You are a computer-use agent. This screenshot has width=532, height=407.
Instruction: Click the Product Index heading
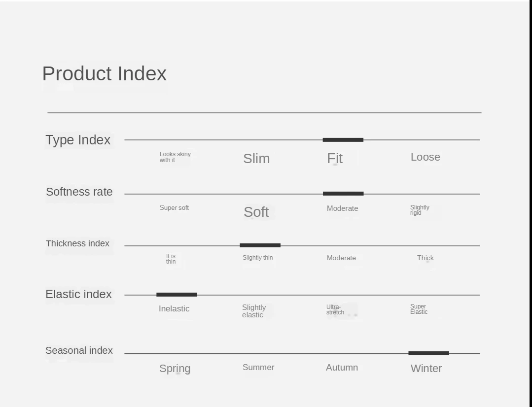(105, 73)
